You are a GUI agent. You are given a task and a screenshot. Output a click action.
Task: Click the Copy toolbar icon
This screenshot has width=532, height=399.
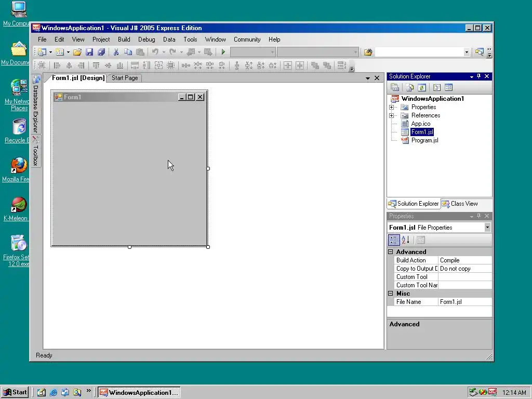tap(128, 52)
